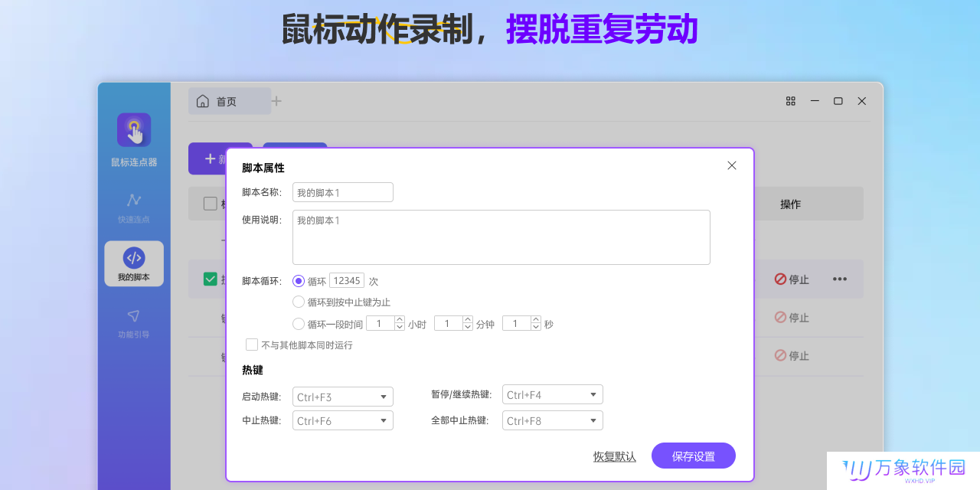Maximize the main window
The height and width of the screenshot is (490, 980).
pos(838,101)
